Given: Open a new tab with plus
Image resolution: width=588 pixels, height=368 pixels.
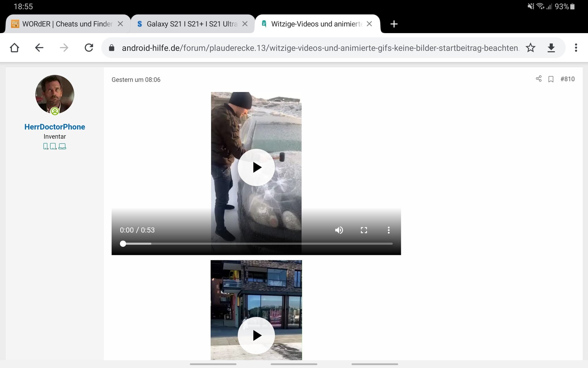Looking at the screenshot, I should coord(394,24).
